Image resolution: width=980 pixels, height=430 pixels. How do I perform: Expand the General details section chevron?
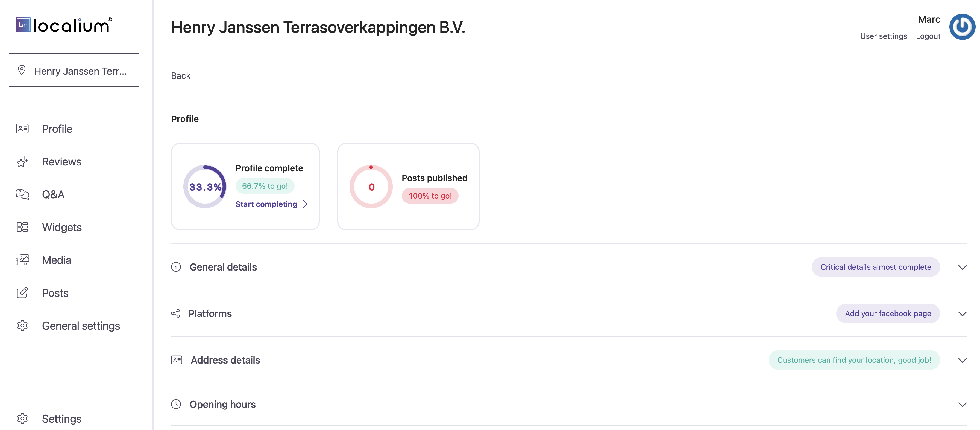tap(962, 267)
